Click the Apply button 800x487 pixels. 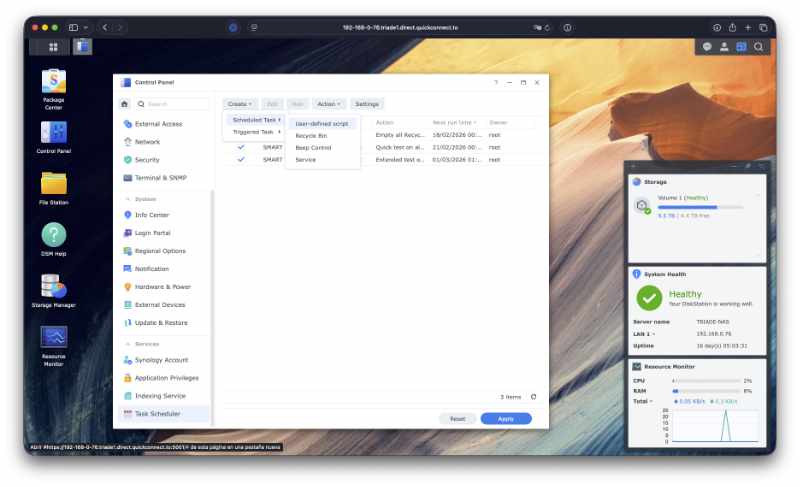click(x=506, y=419)
